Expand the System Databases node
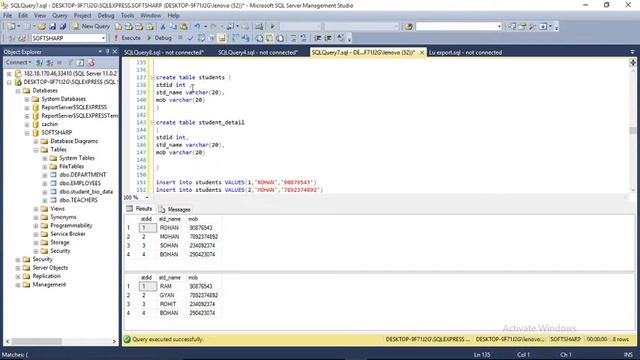This screenshot has height=360, width=640. [x=27, y=99]
